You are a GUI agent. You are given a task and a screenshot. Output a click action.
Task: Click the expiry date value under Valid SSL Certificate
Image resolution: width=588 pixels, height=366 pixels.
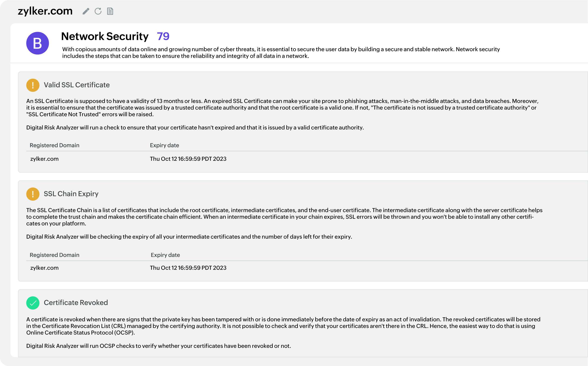pyautogui.click(x=188, y=159)
